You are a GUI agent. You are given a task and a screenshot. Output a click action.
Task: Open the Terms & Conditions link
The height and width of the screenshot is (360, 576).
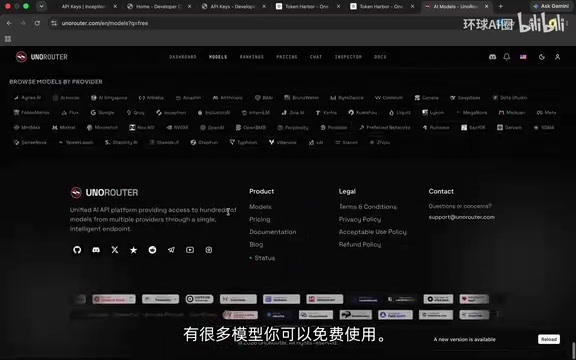(368, 207)
